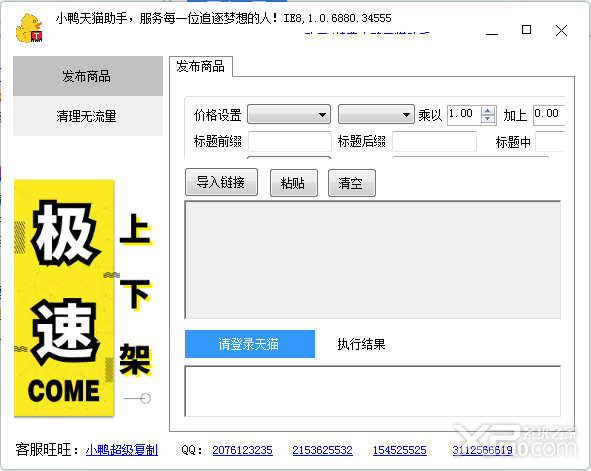591x471 pixels.
Task: Increase the 乘以 multiplier value
Action: point(488,111)
